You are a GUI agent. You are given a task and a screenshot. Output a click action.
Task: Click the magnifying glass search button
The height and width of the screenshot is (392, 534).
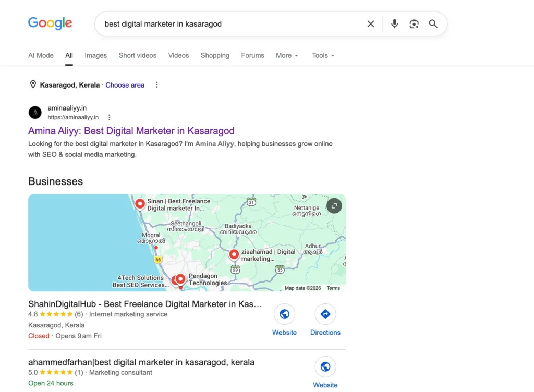433,24
